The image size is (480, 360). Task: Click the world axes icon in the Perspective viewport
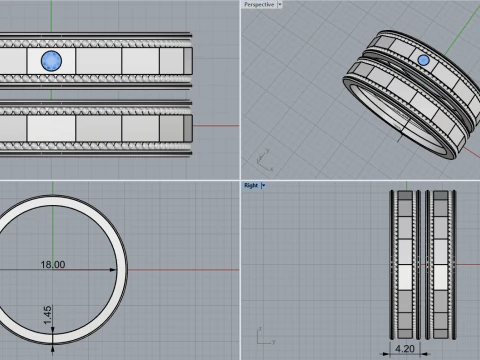click(x=265, y=161)
